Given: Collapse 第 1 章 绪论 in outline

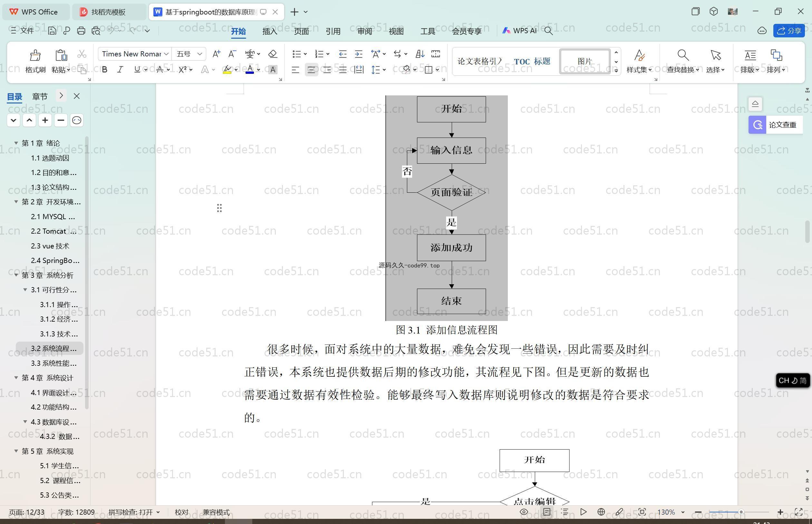Looking at the screenshot, I should 16,143.
